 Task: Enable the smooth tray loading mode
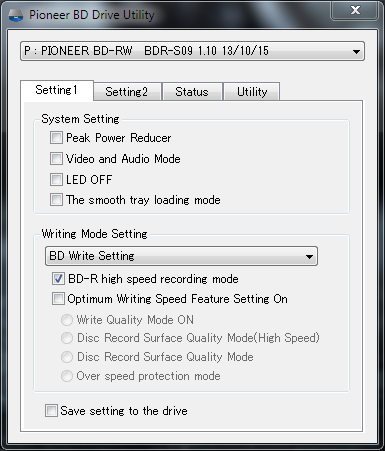coord(56,200)
